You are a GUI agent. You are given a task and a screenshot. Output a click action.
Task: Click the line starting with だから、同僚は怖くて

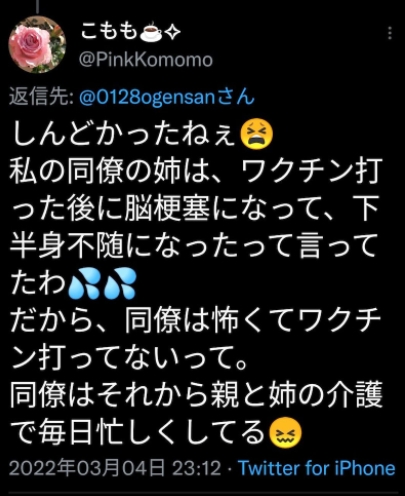pyautogui.click(x=196, y=322)
